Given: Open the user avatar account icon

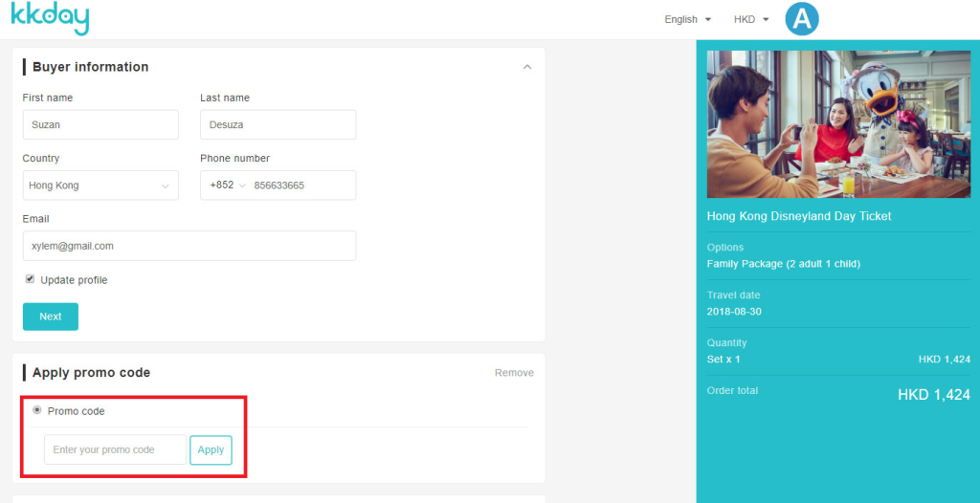Looking at the screenshot, I should click(802, 19).
